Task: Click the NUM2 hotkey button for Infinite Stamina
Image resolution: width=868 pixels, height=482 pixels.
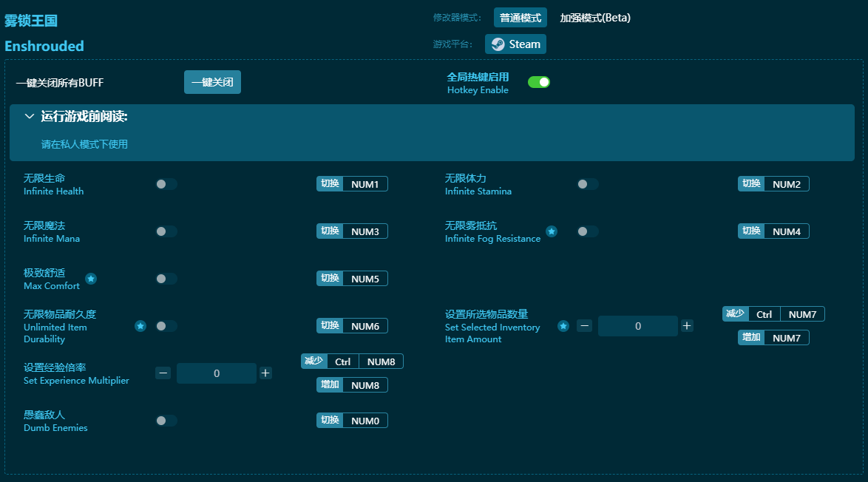Action: pyautogui.click(x=773, y=184)
